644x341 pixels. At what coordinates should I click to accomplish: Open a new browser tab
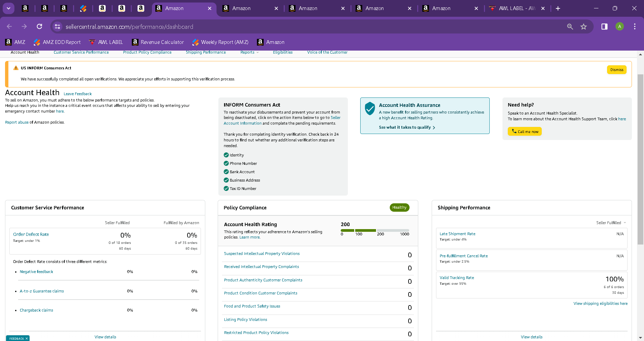(x=558, y=8)
